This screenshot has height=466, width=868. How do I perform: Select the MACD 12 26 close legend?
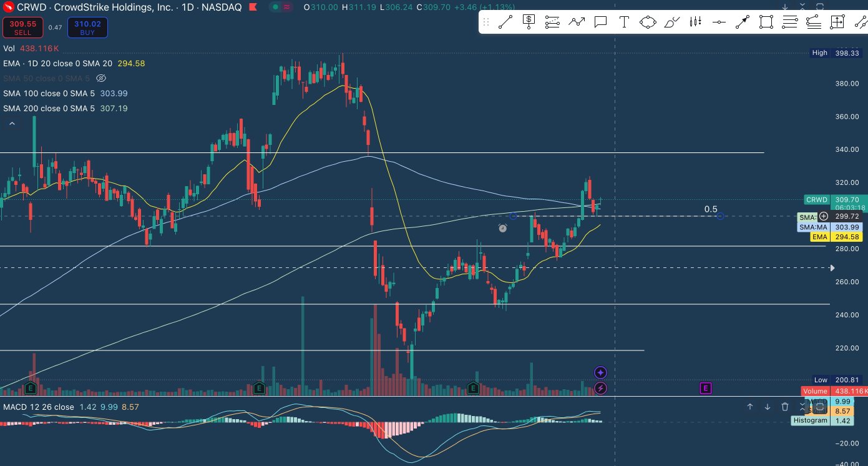pyautogui.click(x=39, y=407)
